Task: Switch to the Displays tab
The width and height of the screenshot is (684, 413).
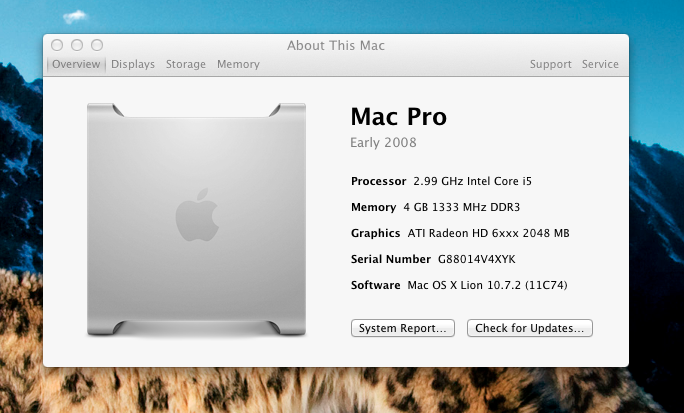Action: click(x=133, y=64)
